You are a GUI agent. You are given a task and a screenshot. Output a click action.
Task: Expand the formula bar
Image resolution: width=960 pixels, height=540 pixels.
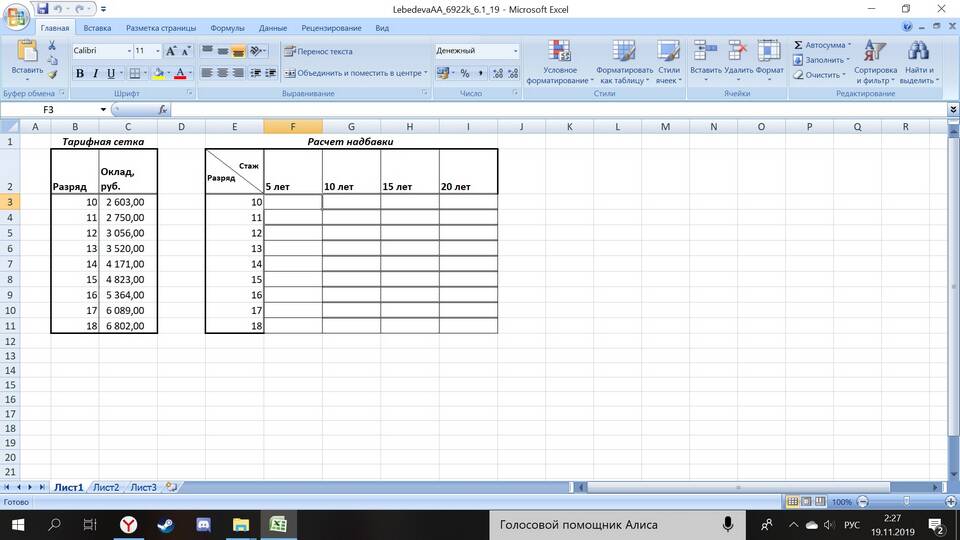pos(953,109)
